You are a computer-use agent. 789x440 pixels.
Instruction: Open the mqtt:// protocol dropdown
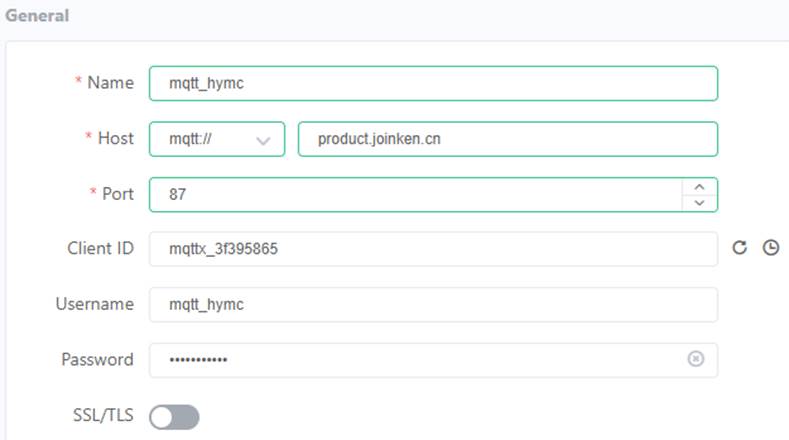(217, 139)
